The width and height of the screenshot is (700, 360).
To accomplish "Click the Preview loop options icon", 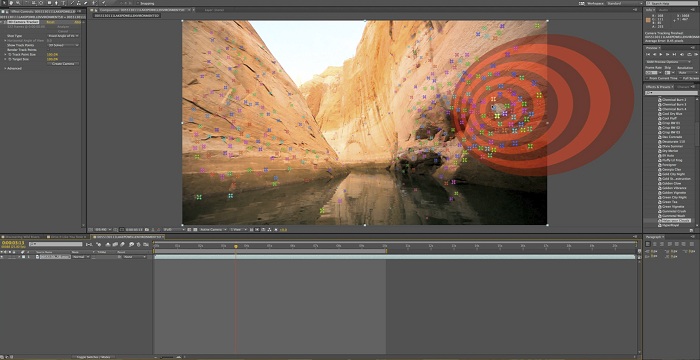I will [x=689, y=54].
